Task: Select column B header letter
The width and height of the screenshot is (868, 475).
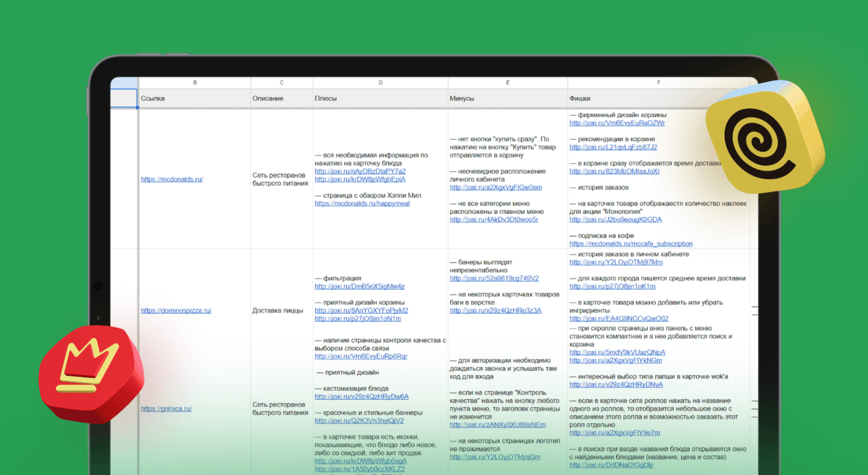Action: click(194, 83)
